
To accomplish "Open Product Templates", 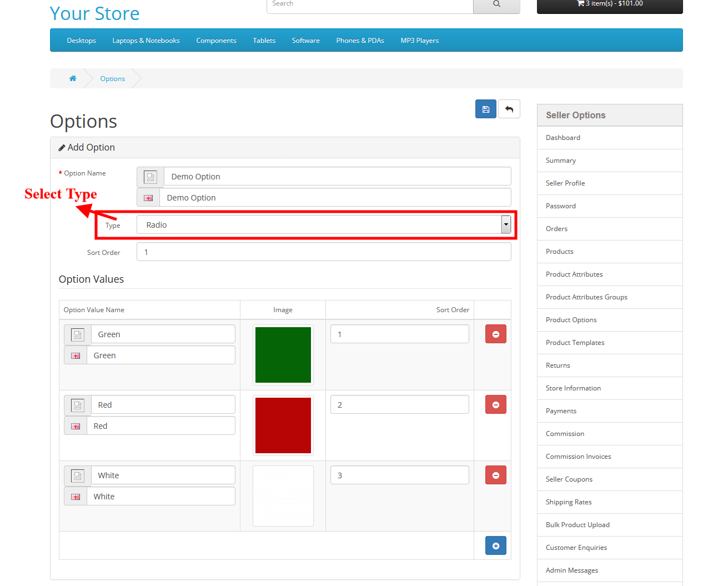I will point(610,343).
